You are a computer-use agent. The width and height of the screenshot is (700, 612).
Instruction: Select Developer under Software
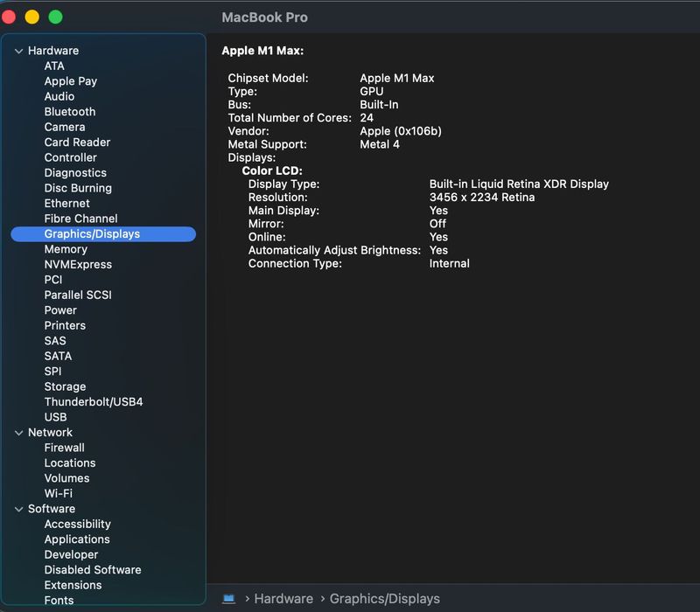click(71, 554)
